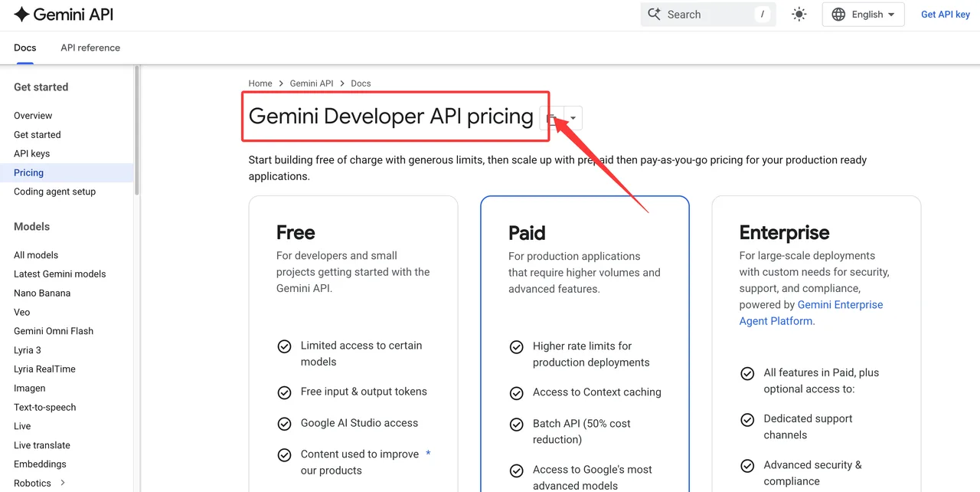Click the globe language icon

[x=838, y=14]
